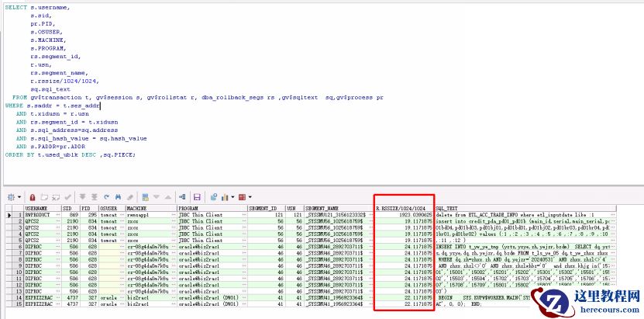The image size is (644, 319).
Task: Click the query by example icon
Action: [145, 197]
